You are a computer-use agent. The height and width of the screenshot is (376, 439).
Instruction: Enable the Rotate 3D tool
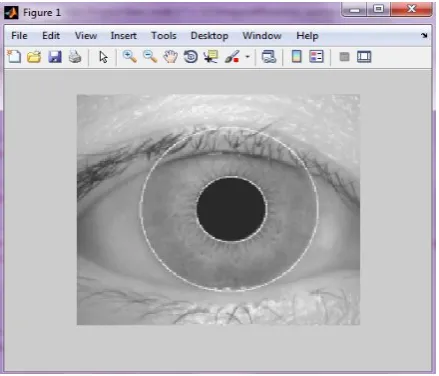pos(191,57)
